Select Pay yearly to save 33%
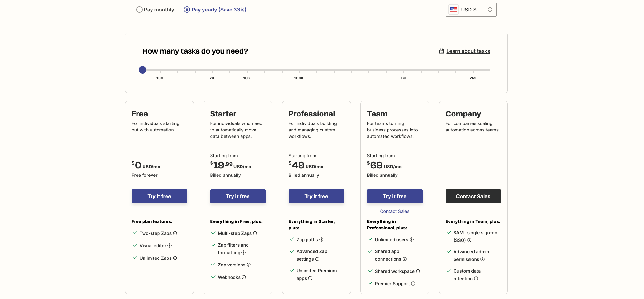644x299 pixels. pyautogui.click(x=187, y=10)
